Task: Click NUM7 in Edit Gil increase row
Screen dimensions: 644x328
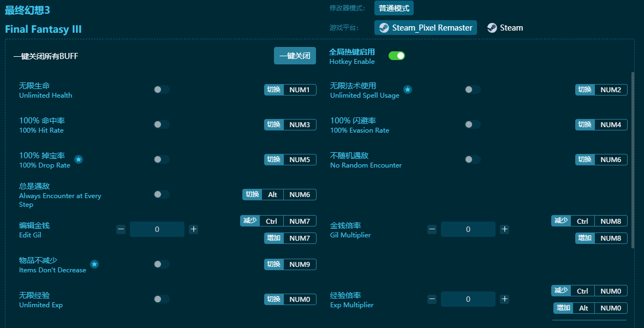Action: pos(300,238)
